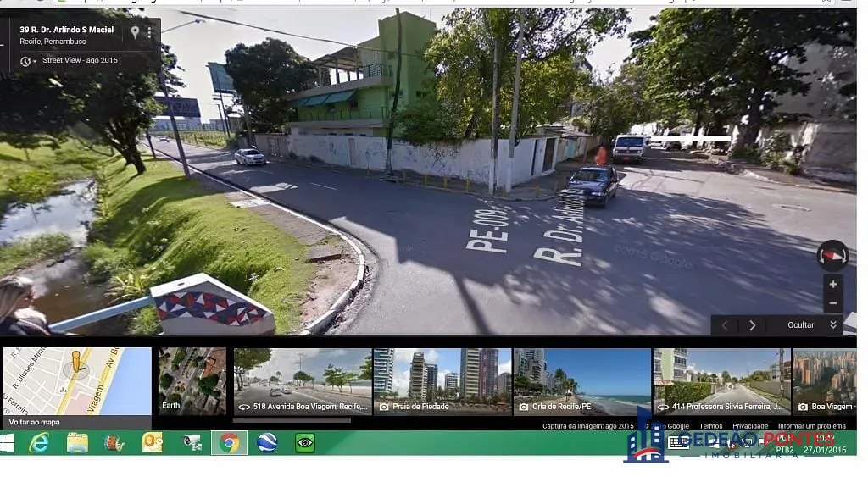Open the Termos link
Screen dimensions: 868x488
[711, 426]
